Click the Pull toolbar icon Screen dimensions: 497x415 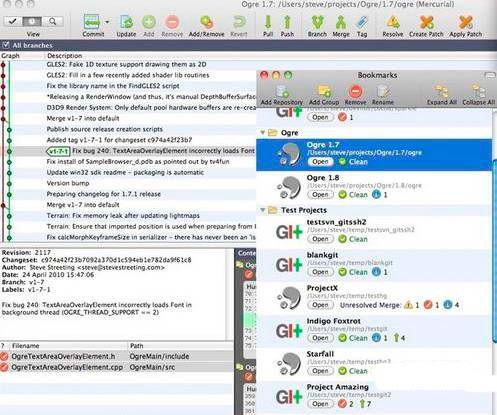(268, 22)
